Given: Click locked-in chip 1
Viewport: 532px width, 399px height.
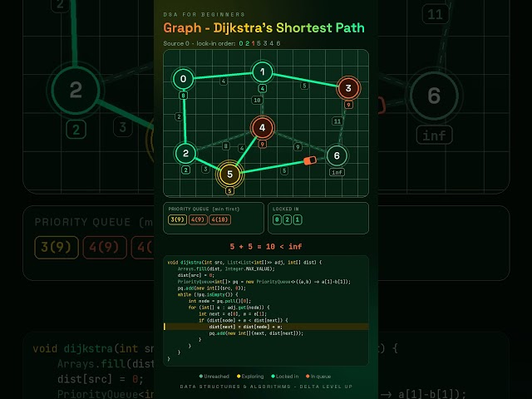Looking at the screenshot, I should point(298,219).
